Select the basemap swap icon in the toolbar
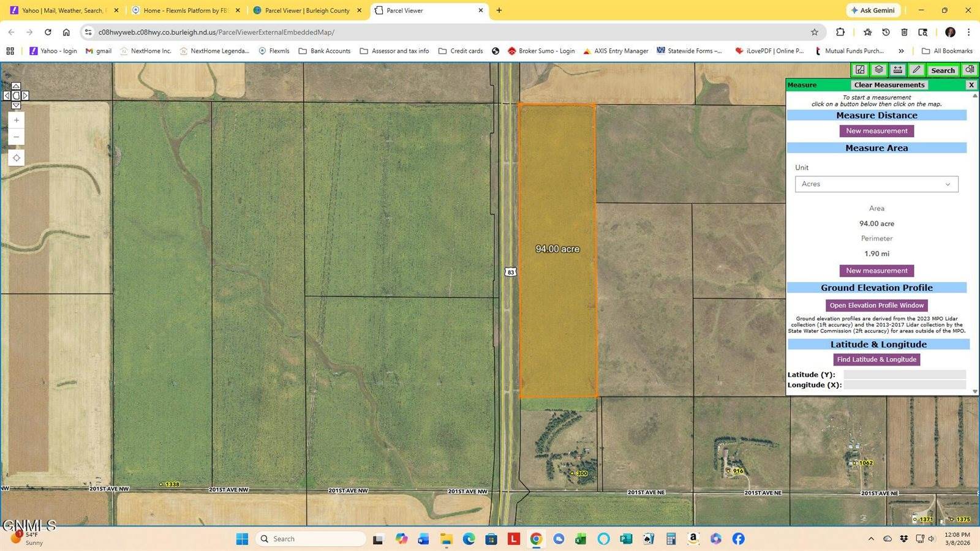Viewport: 980px width, 551px height. point(859,70)
